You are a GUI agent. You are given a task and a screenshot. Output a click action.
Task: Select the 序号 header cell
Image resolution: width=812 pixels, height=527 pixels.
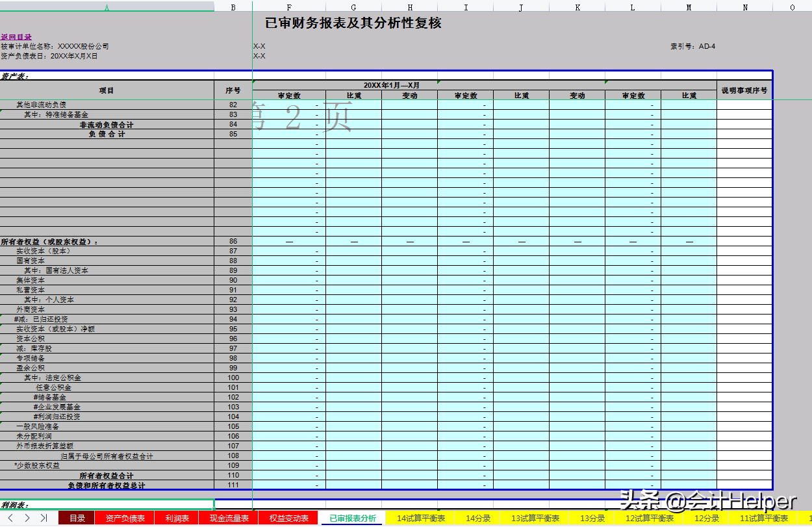tap(233, 90)
